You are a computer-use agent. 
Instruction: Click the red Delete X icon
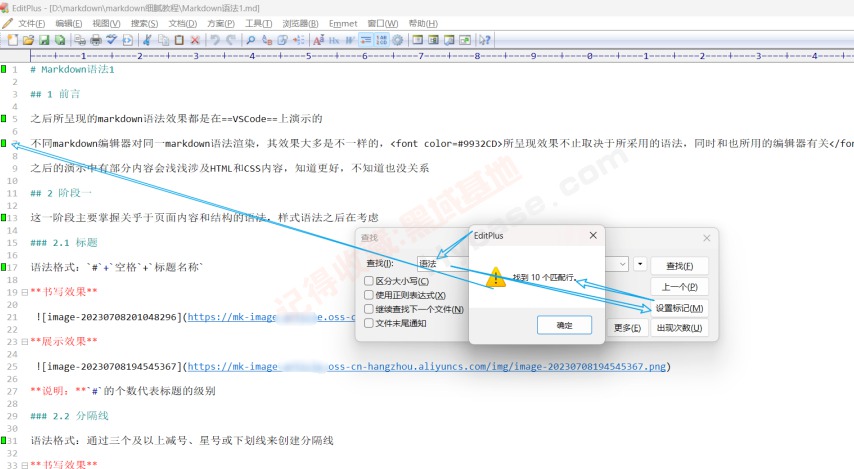point(195,40)
